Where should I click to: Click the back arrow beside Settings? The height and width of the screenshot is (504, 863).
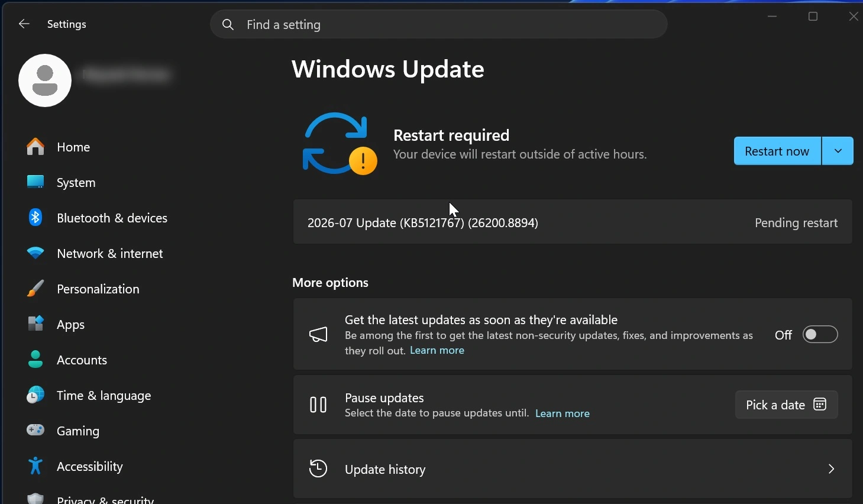click(x=24, y=24)
